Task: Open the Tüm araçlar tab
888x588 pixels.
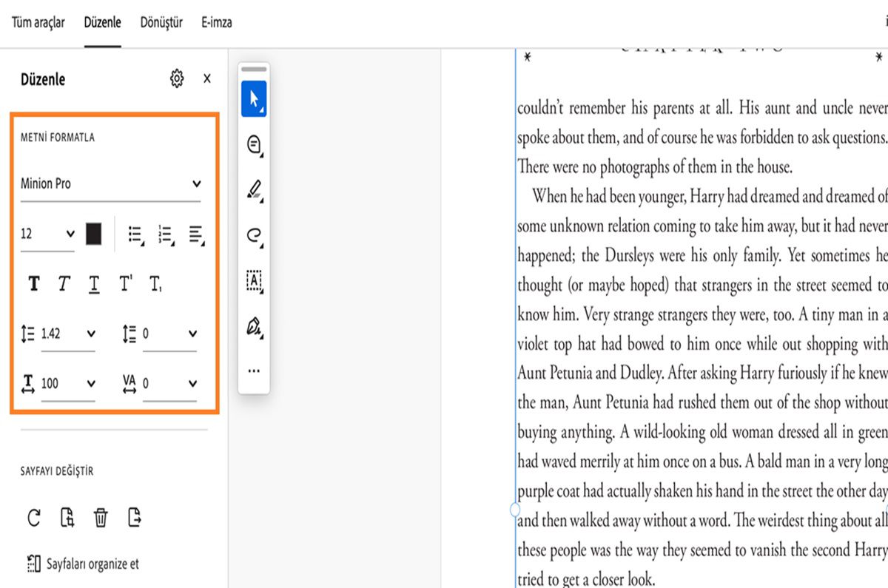Action: pos(38,22)
